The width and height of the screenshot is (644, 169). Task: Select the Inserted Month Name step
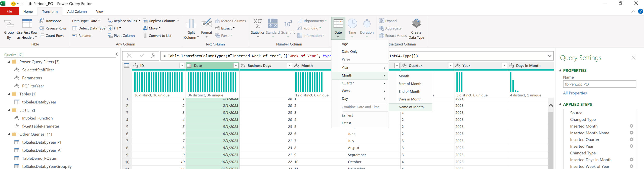(589, 133)
